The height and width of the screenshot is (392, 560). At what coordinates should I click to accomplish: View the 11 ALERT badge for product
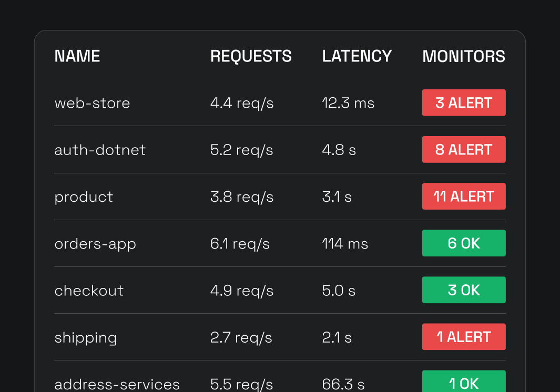tap(463, 196)
